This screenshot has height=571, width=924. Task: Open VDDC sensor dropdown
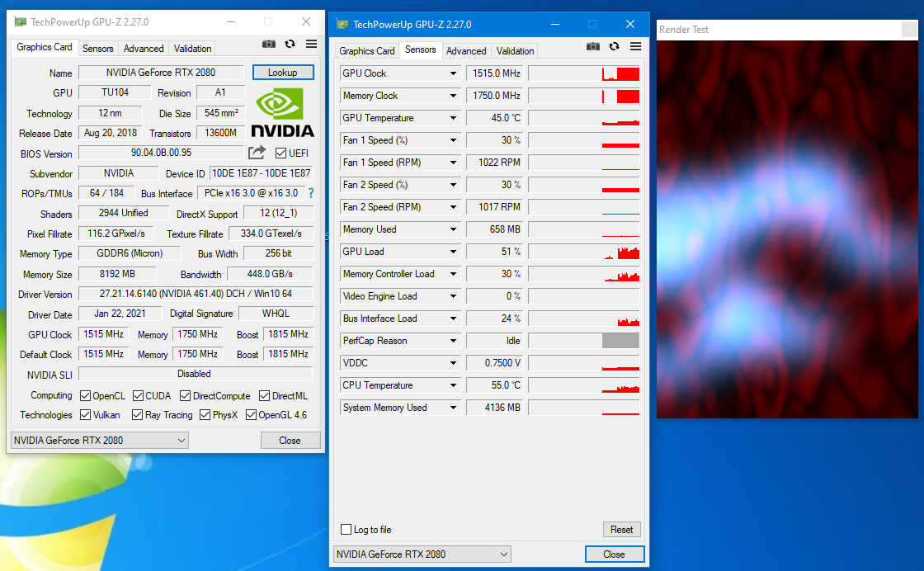(453, 363)
